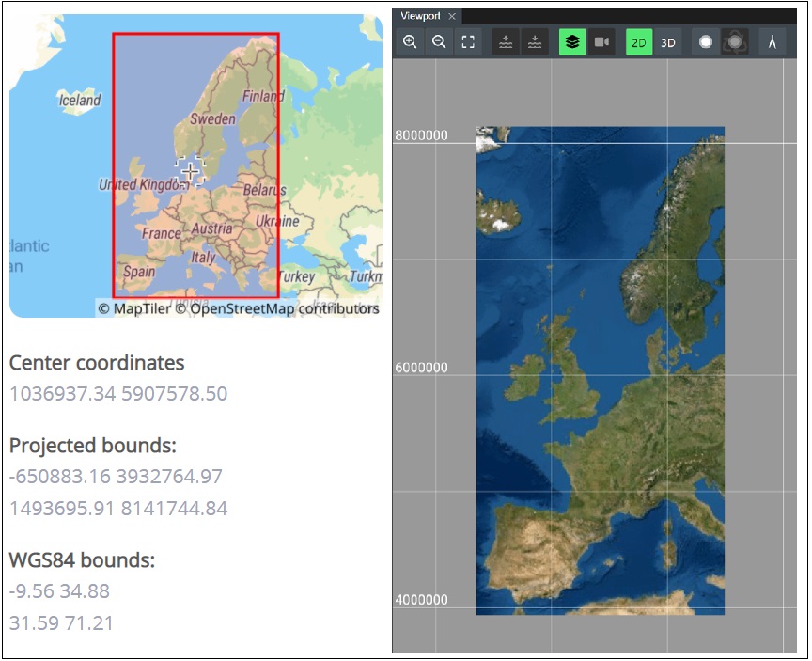Switch viewport to 3D mode

coord(668,42)
